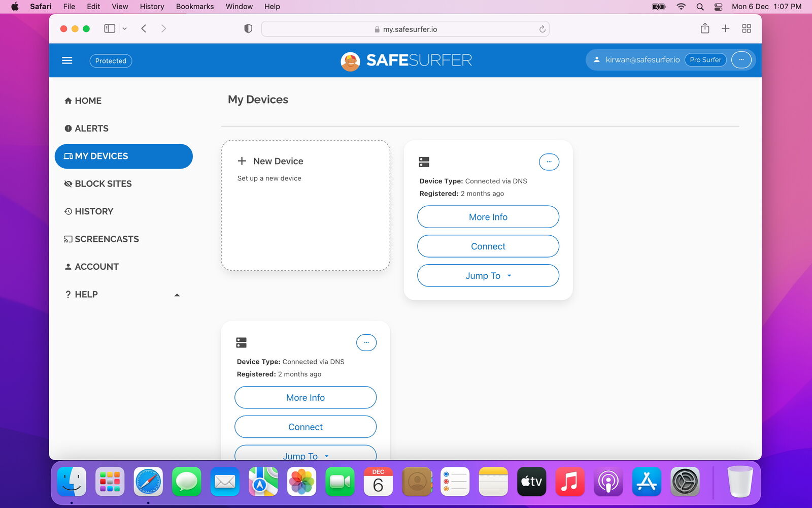812x508 pixels.
Task: Click the my.safesurfer.io address field
Action: pos(405,29)
